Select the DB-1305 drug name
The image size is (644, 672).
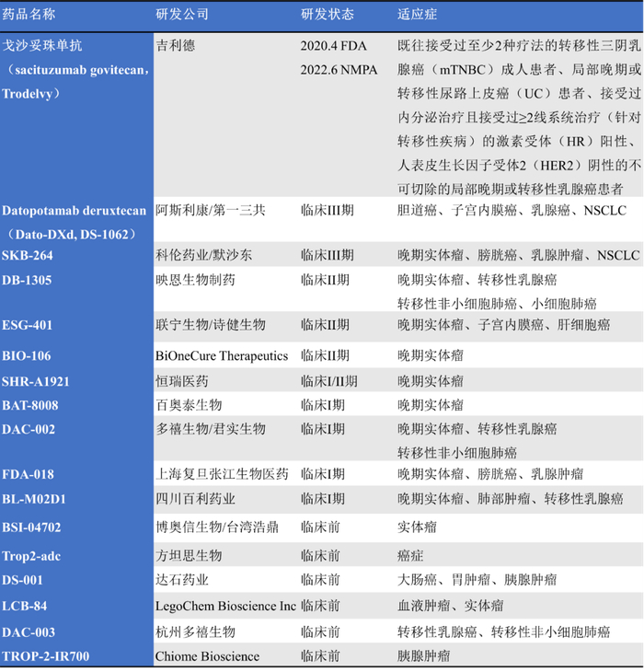point(27,280)
